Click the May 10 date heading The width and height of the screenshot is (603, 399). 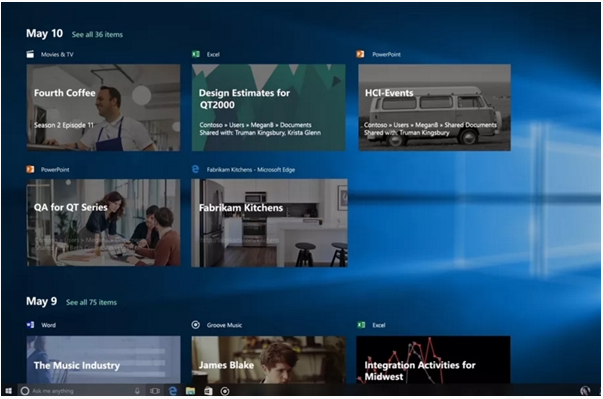[44, 33]
